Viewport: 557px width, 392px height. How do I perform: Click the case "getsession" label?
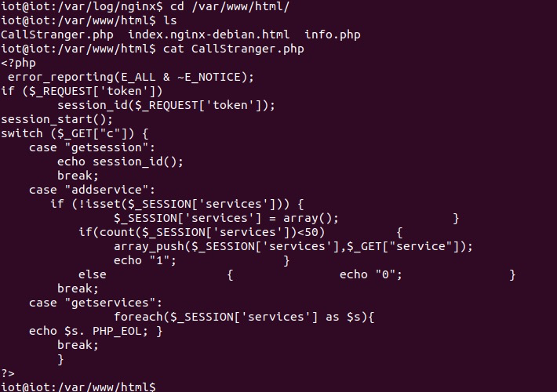pos(92,147)
